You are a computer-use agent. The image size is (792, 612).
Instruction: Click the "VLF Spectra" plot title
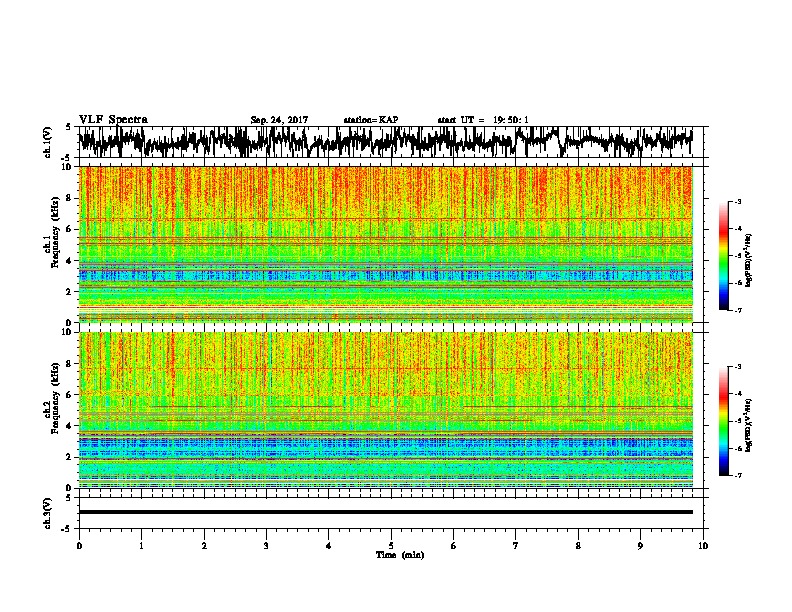(113, 120)
